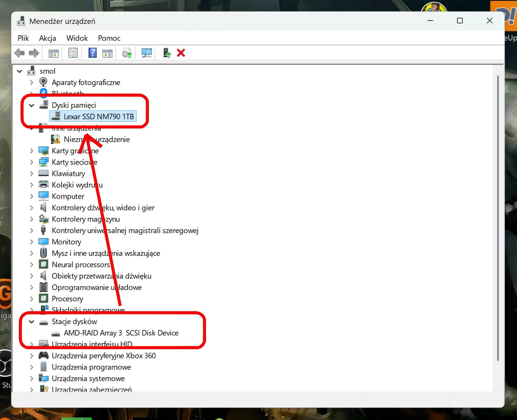Click the Back navigation arrow
This screenshot has height=420, width=517.
20,53
